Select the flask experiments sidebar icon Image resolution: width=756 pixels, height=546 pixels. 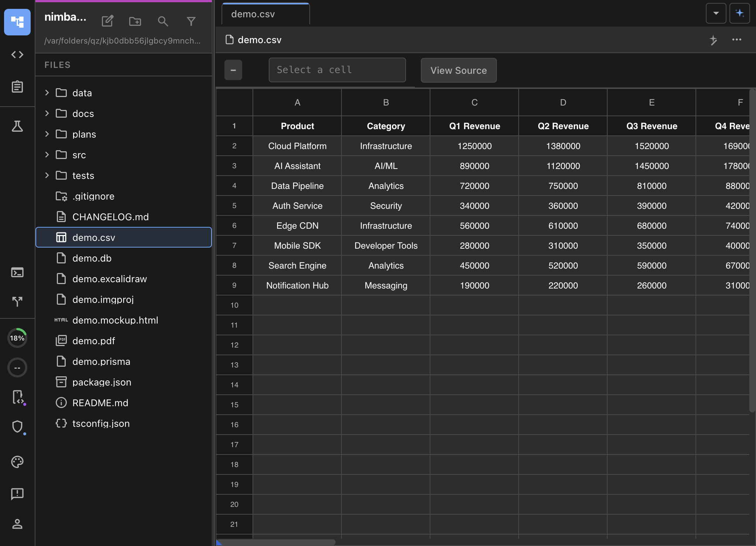(x=17, y=126)
